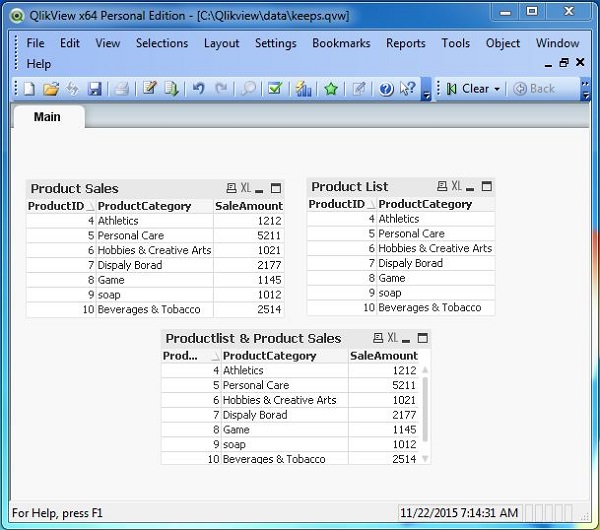
Task: Open the Edit Script editor icon
Action: [149, 89]
